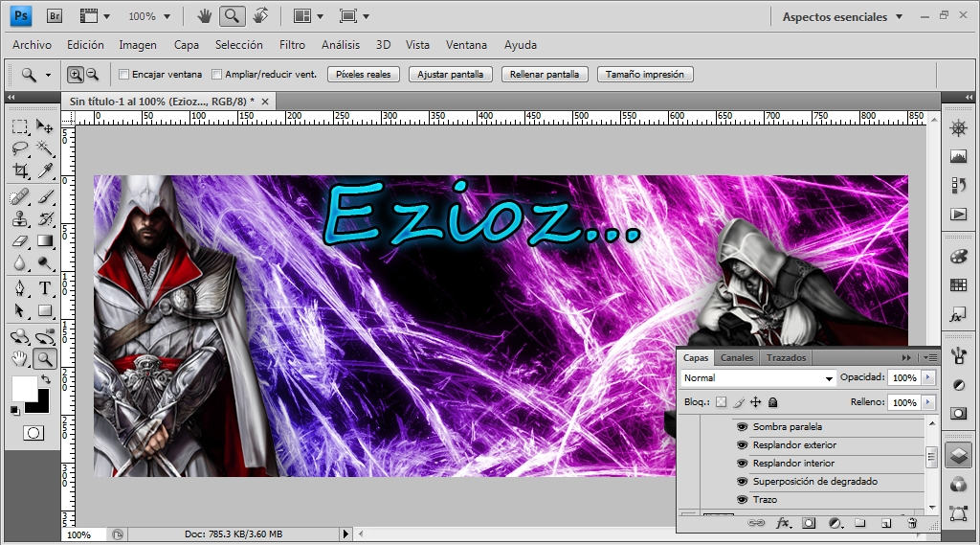Click the foreground white color swatch
Screen dimensions: 980x545
click(x=23, y=387)
